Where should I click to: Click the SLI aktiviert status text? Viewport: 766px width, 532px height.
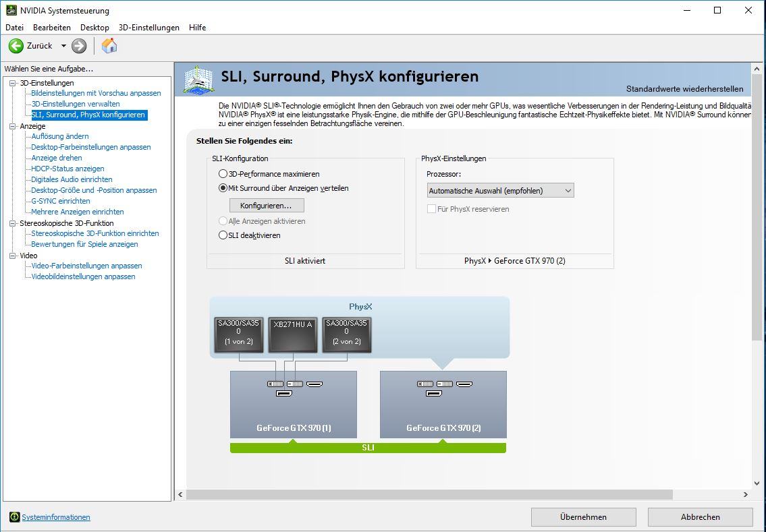point(305,261)
